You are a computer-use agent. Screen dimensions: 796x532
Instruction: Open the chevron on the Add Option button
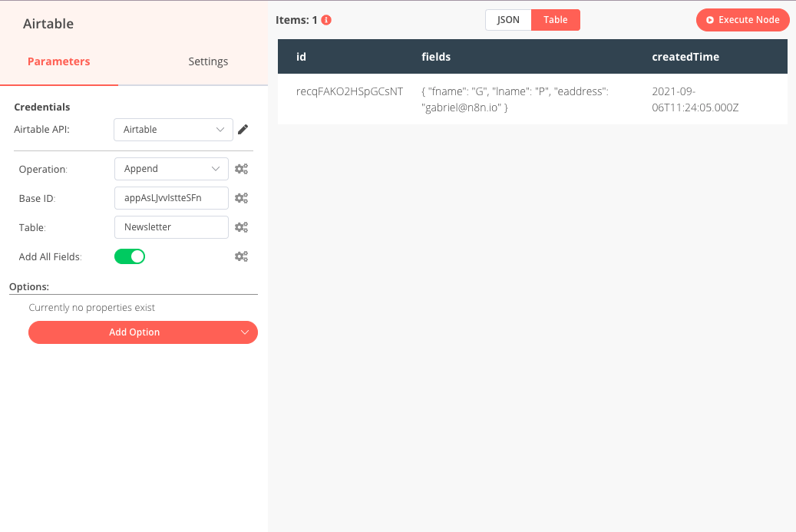coord(245,332)
